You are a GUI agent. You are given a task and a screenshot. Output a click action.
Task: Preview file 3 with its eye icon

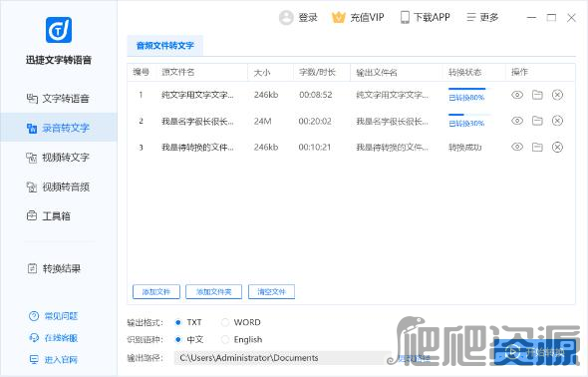(517, 147)
